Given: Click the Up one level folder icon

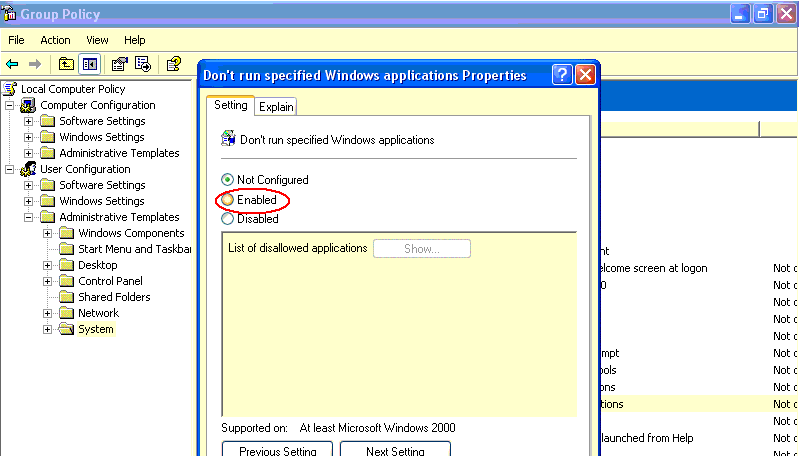Looking at the screenshot, I should point(66,64).
